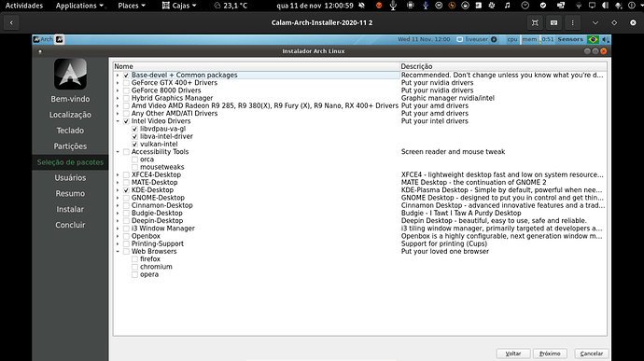
Task: Expand KDE-Desktop group
Action: pos(118,190)
